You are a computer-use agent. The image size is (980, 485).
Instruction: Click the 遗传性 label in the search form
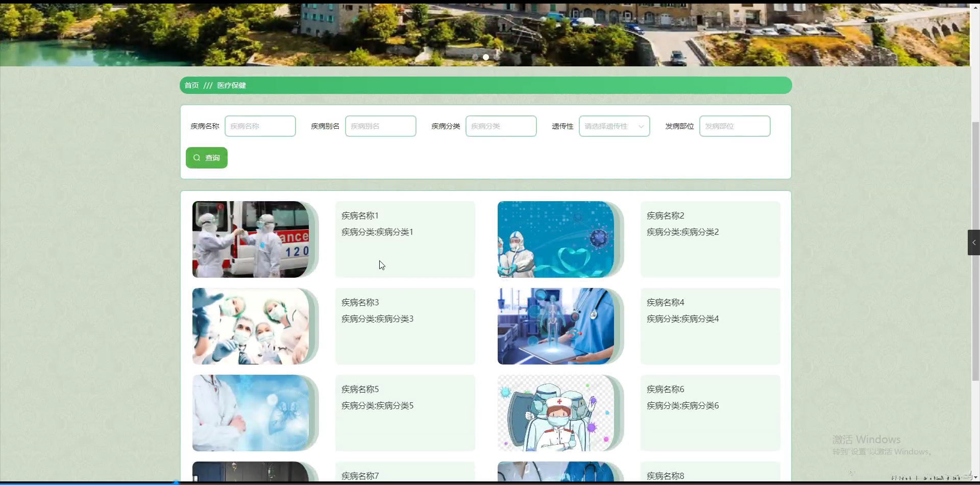[x=562, y=126]
